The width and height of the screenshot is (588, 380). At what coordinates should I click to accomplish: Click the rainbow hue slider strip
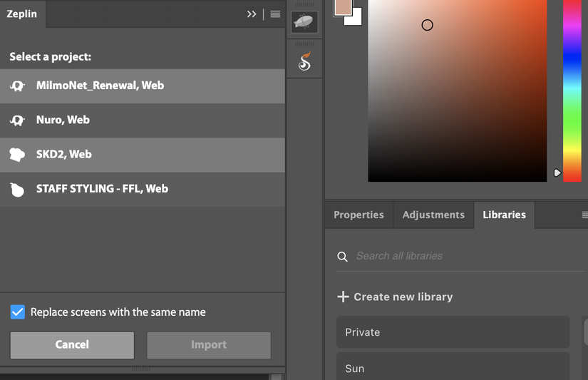pos(572,91)
